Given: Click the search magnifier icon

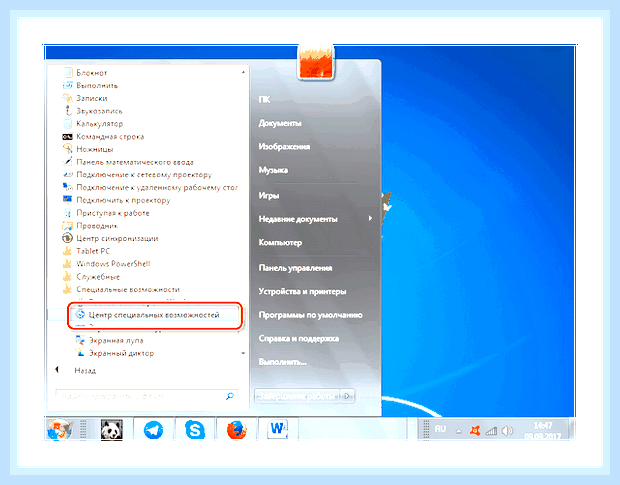Looking at the screenshot, I should [230, 396].
